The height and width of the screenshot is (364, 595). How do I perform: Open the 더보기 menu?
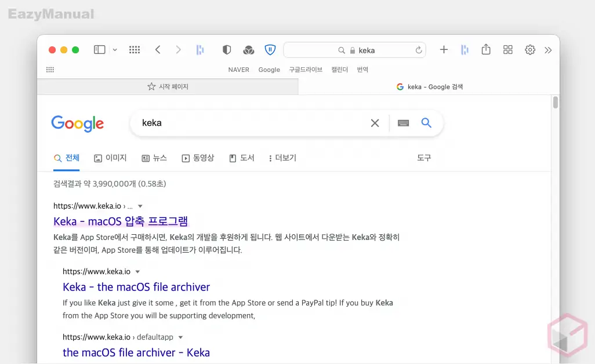(x=282, y=158)
